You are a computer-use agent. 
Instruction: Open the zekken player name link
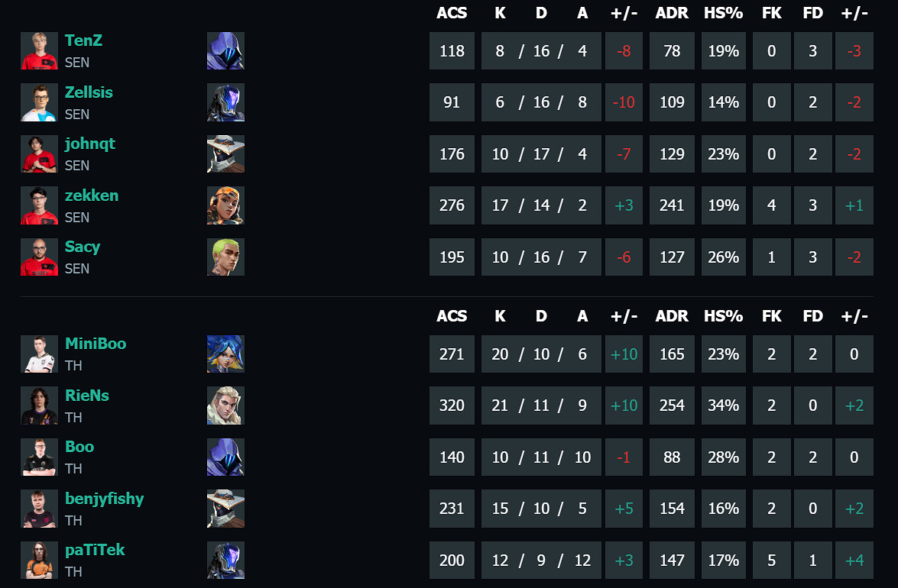tap(91, 195)
